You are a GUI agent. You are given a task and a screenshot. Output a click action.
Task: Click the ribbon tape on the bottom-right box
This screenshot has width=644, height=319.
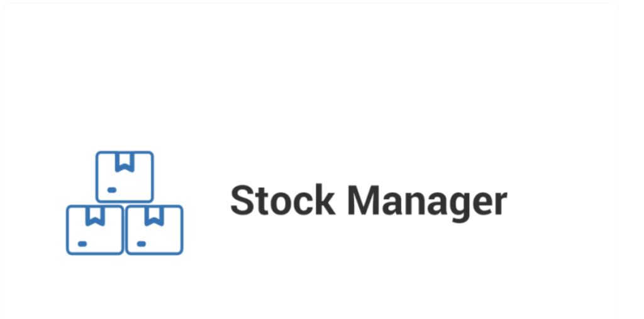154,216
